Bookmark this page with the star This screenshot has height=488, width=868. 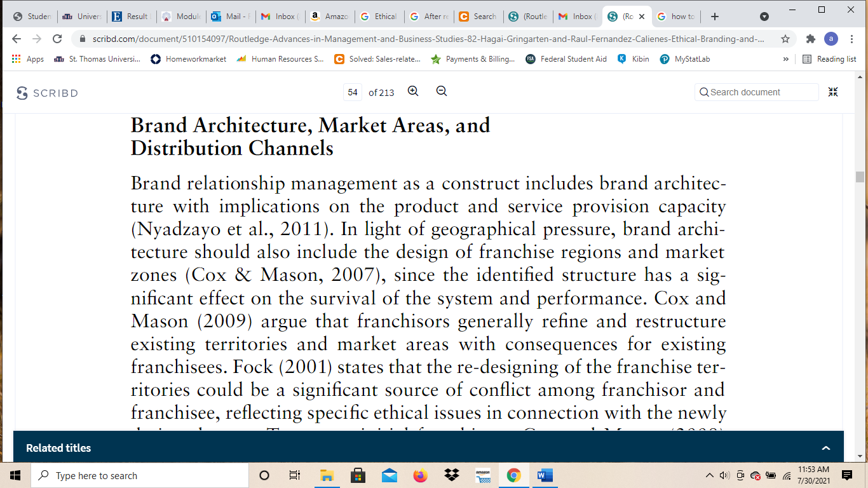coord(785,39)
